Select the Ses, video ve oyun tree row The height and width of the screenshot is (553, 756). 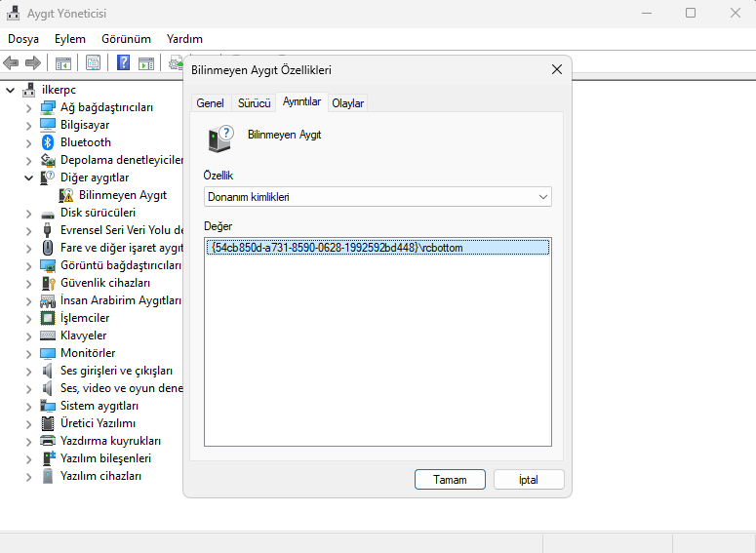pos(122,388)
